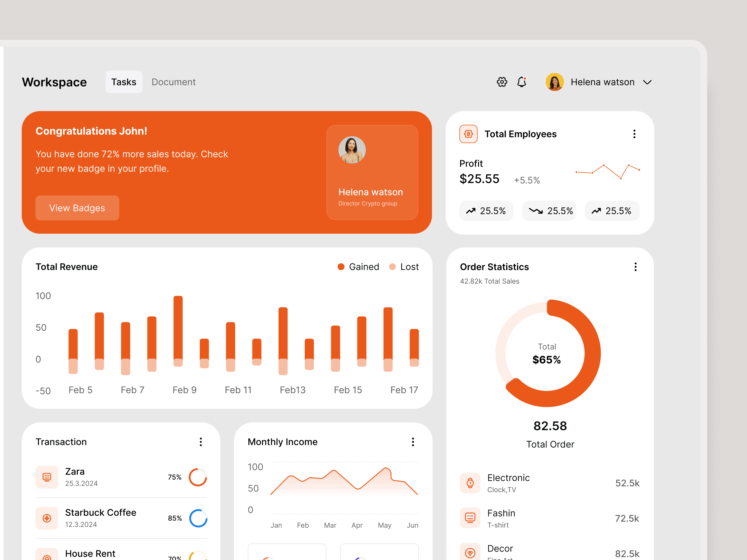Viewport: 747px width, 560px height.
Task: Toggle the House Rent transaction entry
Action: pos(90,553)
